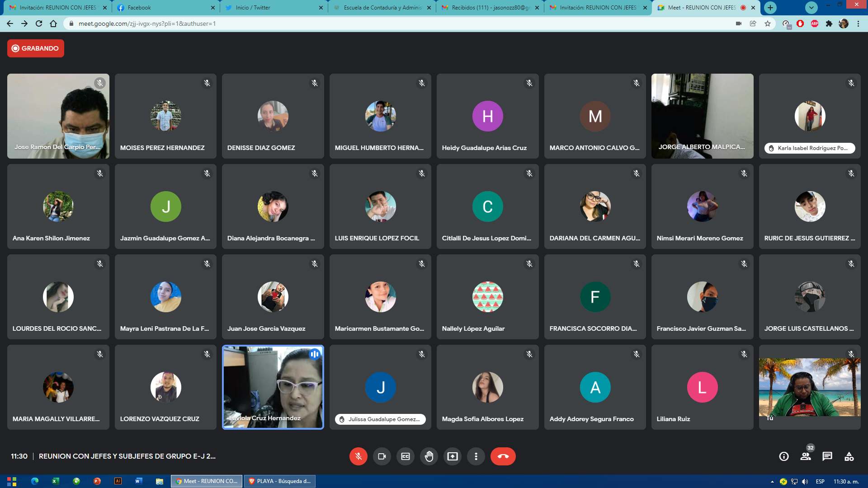The width and height of the screenshot is (868, 488).
Task: Open the Escuela de Contaduría tab
Action: pyautogui.click(x=382, y=8)
